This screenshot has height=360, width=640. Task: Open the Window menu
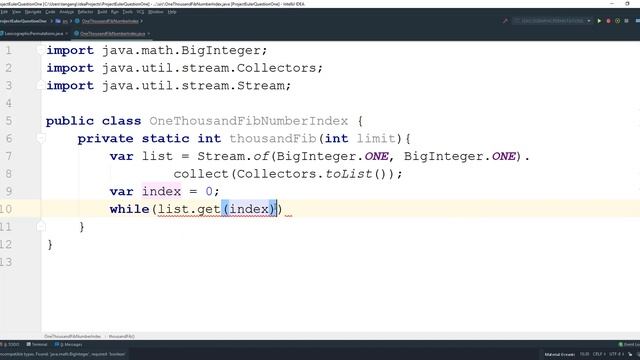pos(156,12)
